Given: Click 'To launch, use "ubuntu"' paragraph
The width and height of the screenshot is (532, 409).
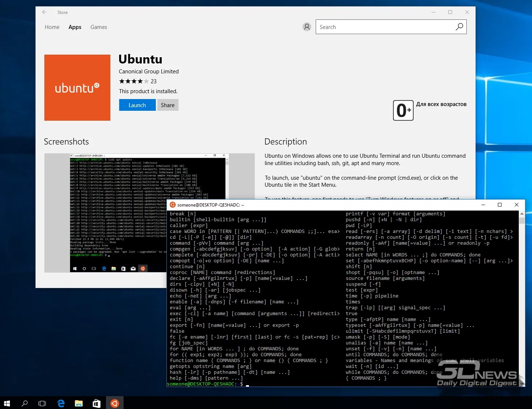Looking at the screenshot, I should [x=362, y=181].
